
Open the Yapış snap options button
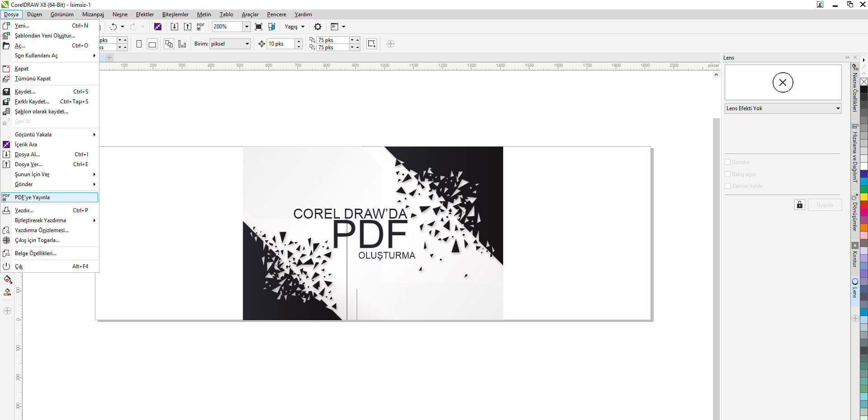point(294,27)
